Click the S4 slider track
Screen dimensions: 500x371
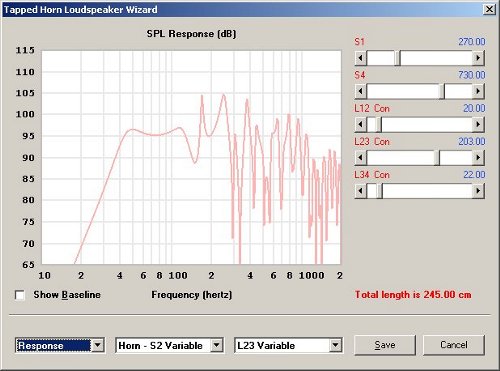403,91
